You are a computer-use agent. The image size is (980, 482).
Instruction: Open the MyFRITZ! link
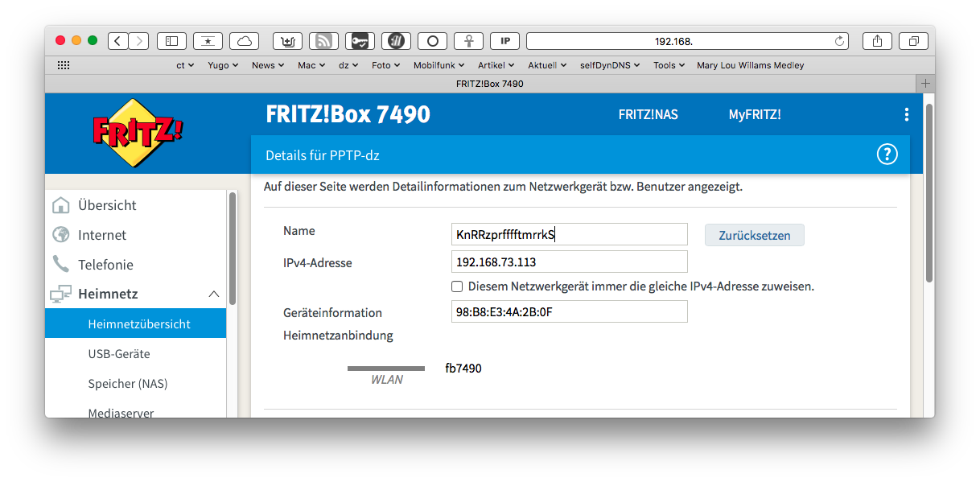pyautogui.click(x=755, y=114)
